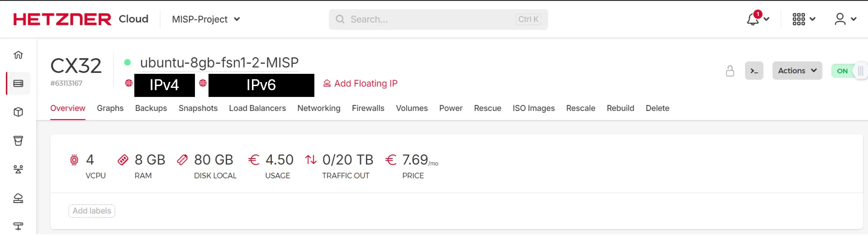Expand the MISP-Project project dropdown
The width and height of the screenshot is (868, 236).
pyautogui.click(x=206, y=19)
